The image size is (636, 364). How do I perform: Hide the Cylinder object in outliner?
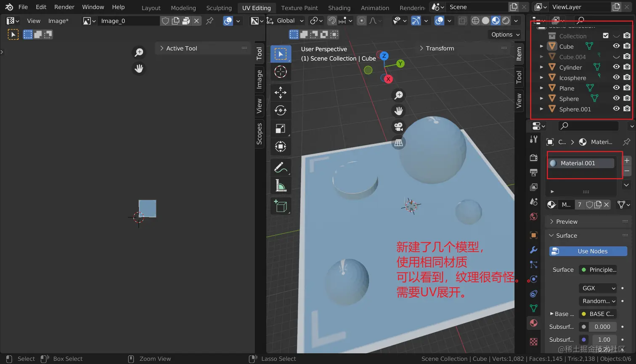pyautogui.click(x=616, y=67)
